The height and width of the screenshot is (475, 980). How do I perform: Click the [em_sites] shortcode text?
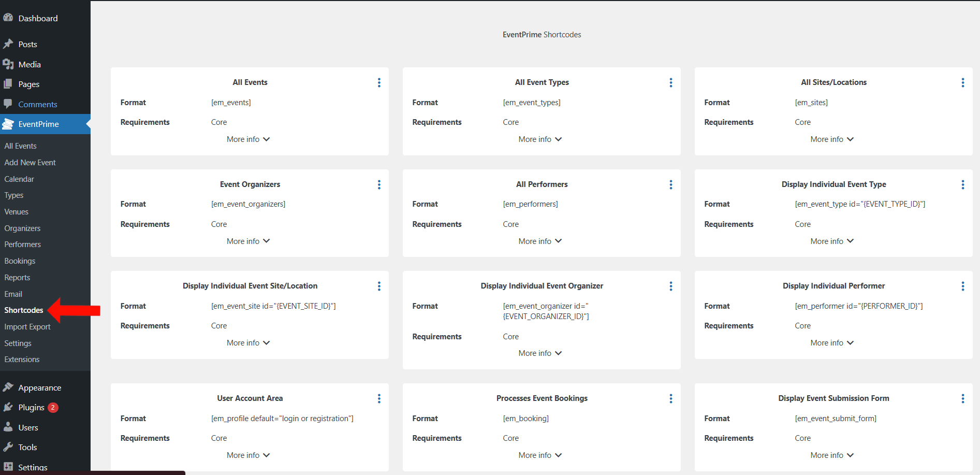pos(811,103)
